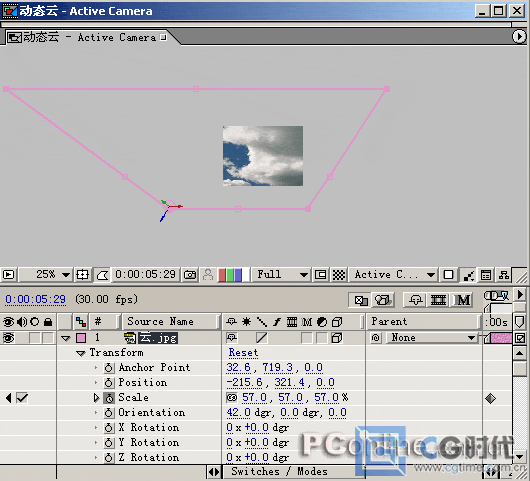Screen dimensions: 530x481
Task: Toggle Scale constrain proportions link icon
Action: (232, 398)
